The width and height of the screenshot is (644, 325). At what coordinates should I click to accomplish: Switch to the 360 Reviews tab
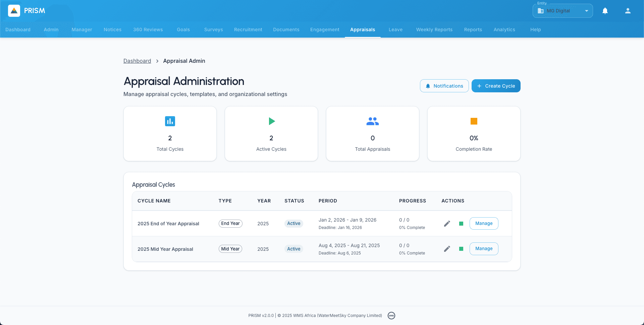tap(148, 30)
